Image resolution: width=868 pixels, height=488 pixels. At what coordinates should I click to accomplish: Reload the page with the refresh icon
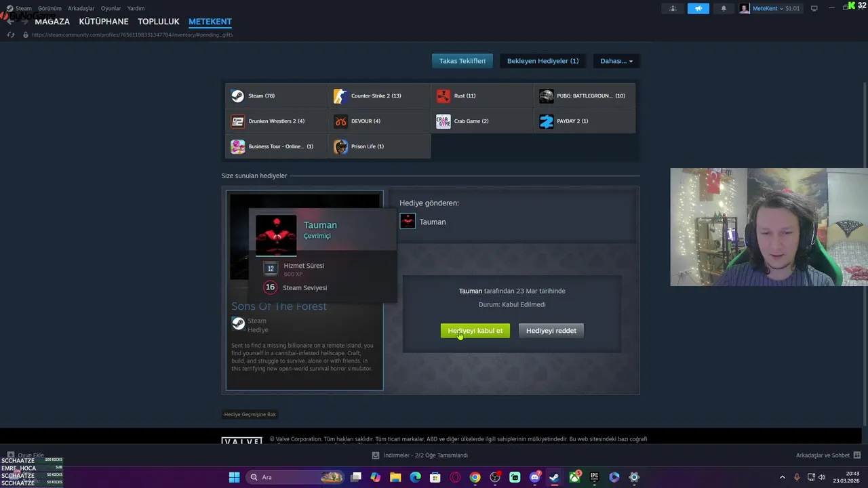tap(10, 35)
